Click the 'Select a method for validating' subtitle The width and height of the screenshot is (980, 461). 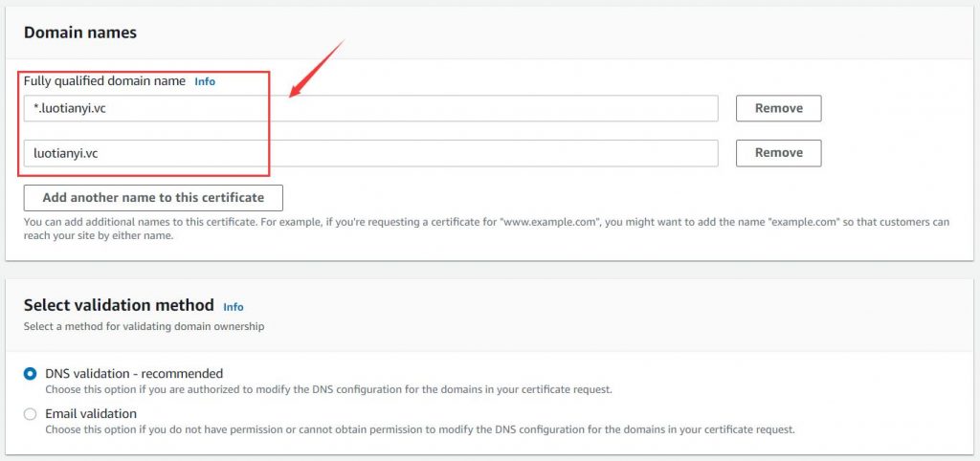click(144, 326)
